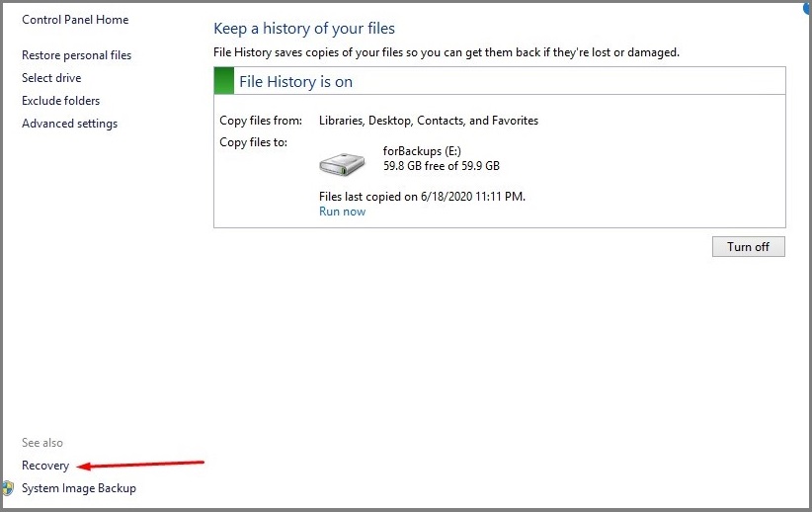Click the 'Libraries, Desktop, Contacts, and Favorites' text
Screen dimensions: 812x512
point(429,121)
